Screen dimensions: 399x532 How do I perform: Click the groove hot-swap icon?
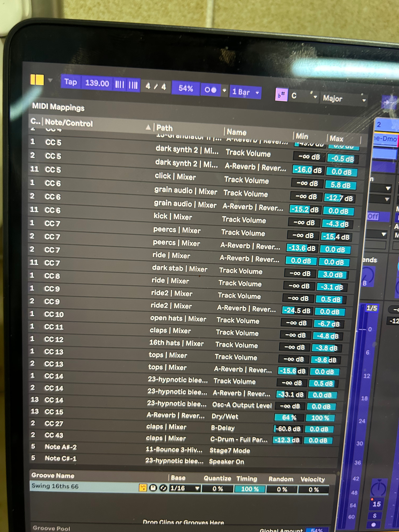pos(143,488)
